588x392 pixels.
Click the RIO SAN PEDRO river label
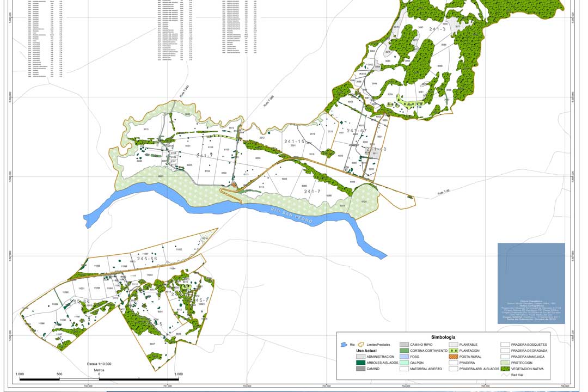292,215
